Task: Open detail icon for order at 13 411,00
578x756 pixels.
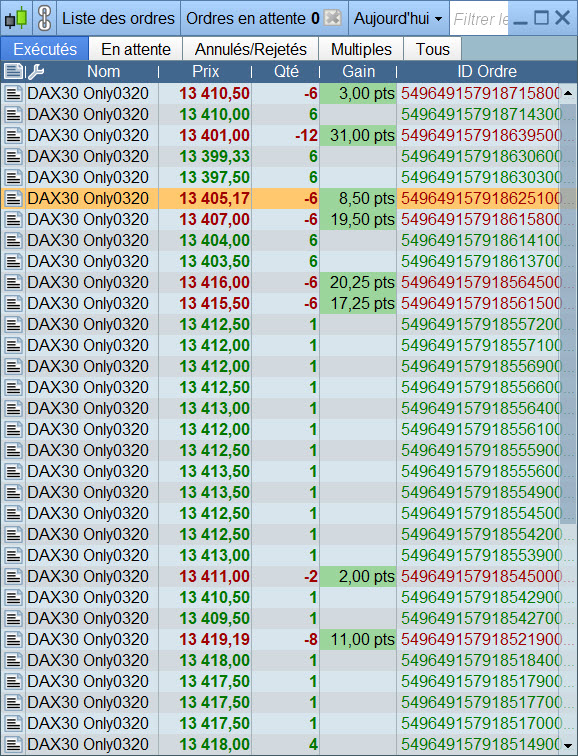Action: point(13,576)
